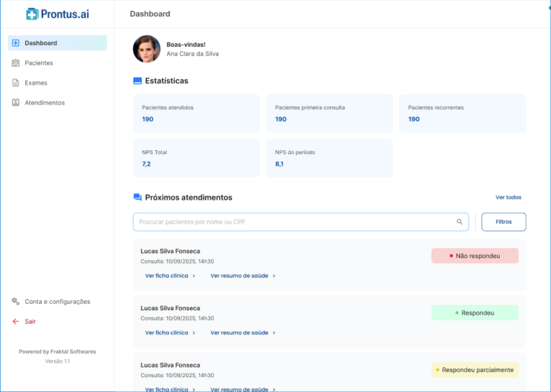551x392 pixels.
Task: Click the Pacientes primeira consulta card
Action: [x=329, y=113]
